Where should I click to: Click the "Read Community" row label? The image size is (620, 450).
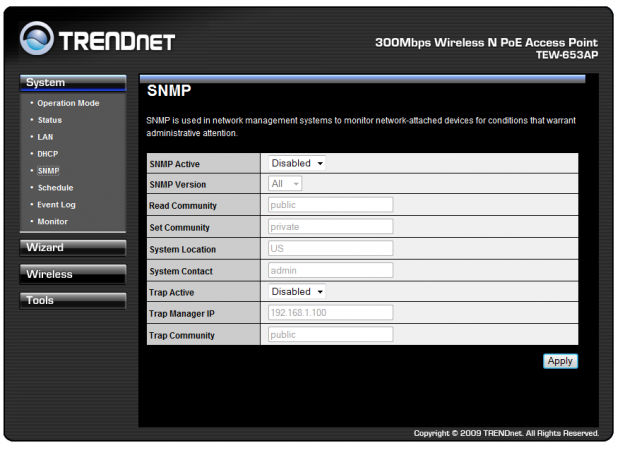(183, 206)
